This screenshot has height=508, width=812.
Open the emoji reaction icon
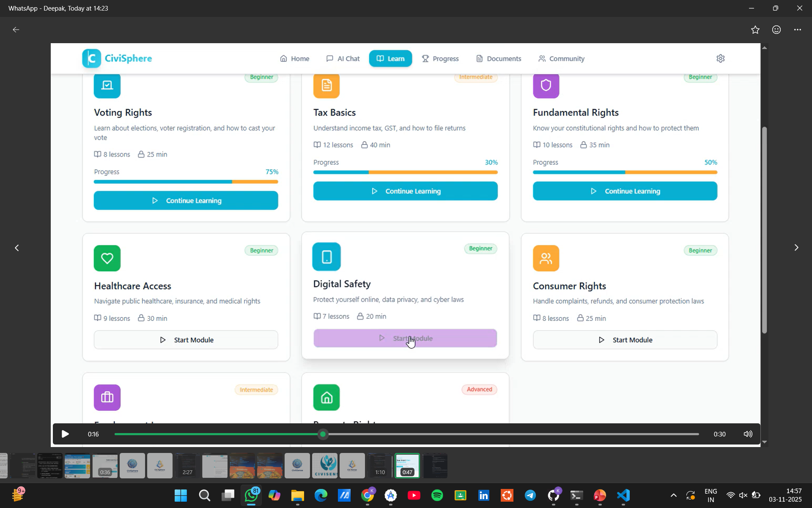776,30
